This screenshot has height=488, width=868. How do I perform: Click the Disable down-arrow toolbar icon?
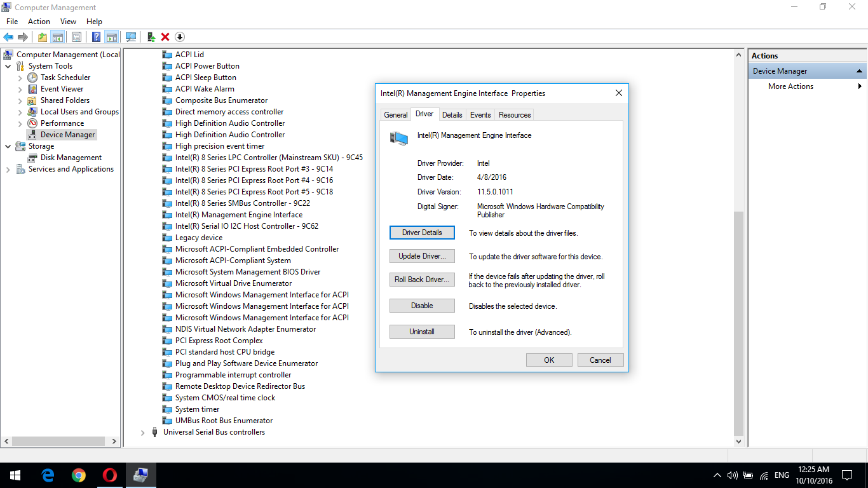180,37
